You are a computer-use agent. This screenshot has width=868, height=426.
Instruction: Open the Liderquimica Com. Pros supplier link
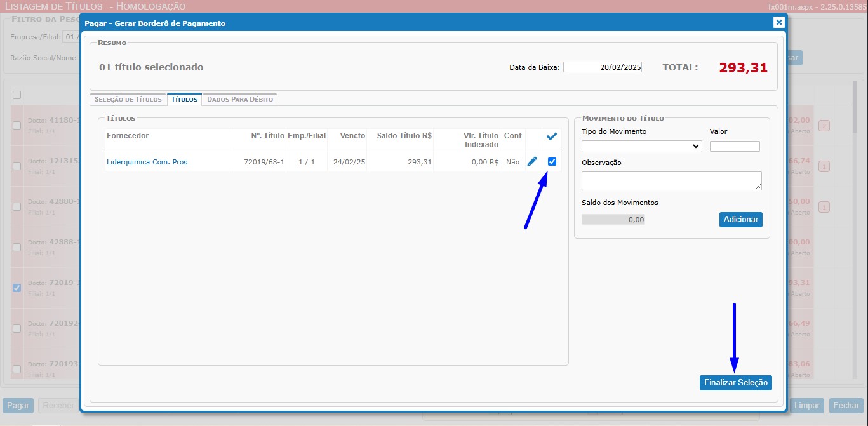coord(147,162)
